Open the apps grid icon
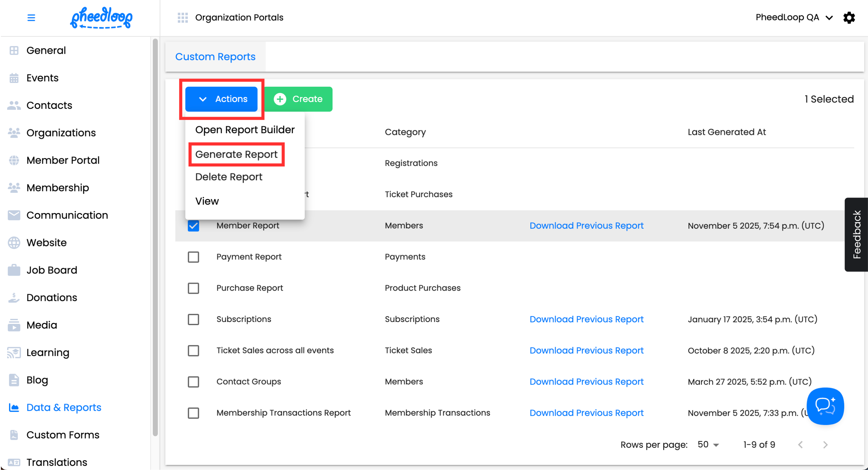 (183, 18)
